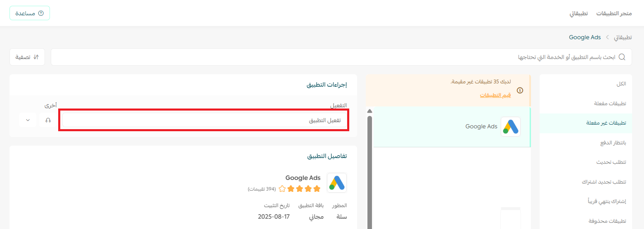
Task: Click the Google Ads logo in app details
Action: click(x=337, y=183)
